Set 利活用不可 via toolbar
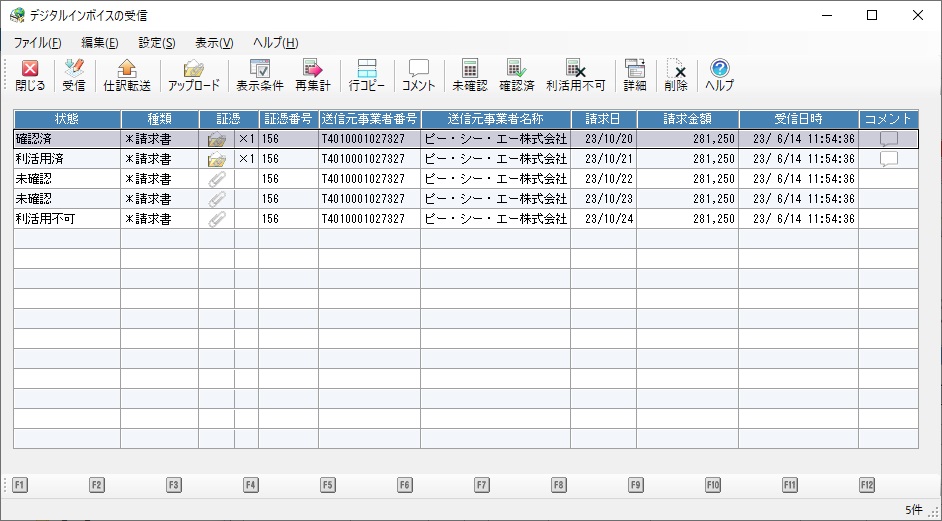Viewport: 942px width, 521px height. pos(576,75)
